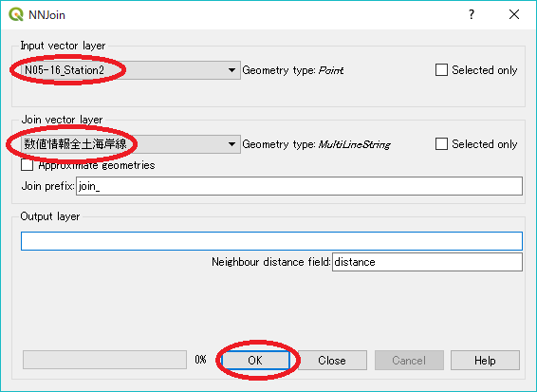This screenshot has width=537, height=392.
Task: Click the QGIS logo in the title bar
Action: [16, 14]
